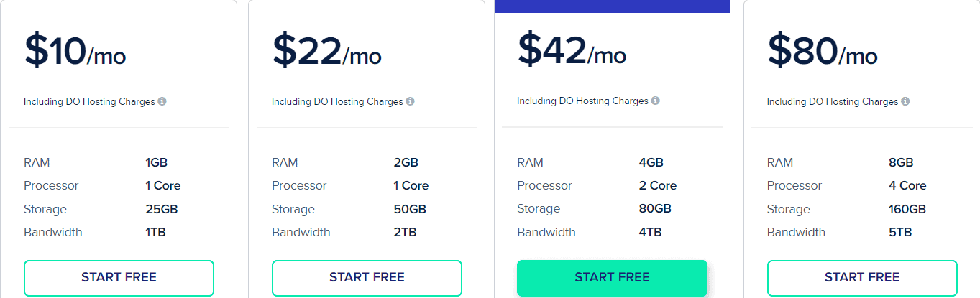Screen dimensions: 980x298
Task: Click the 4TB Bandwidth value
Action: (650, 232)
